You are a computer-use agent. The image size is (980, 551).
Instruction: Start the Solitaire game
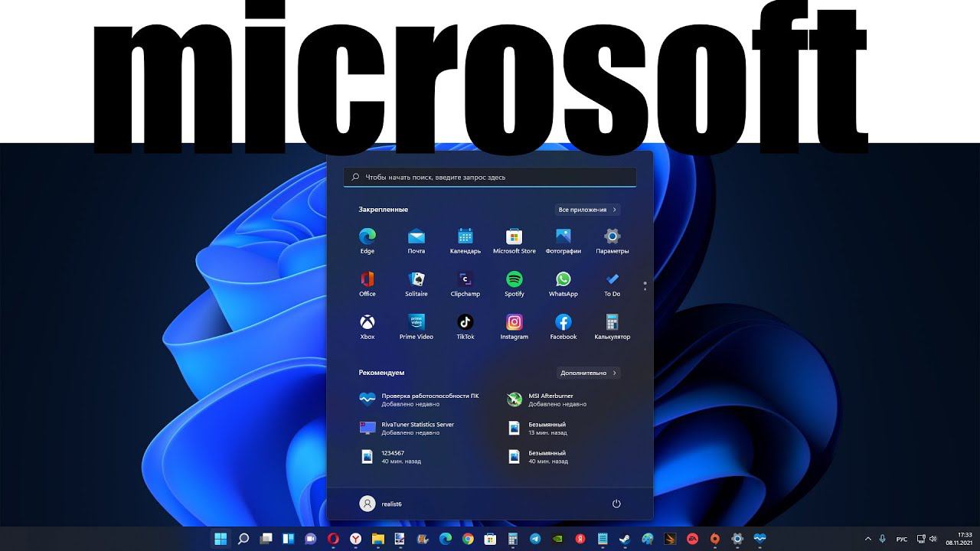(x=416, y=283)
